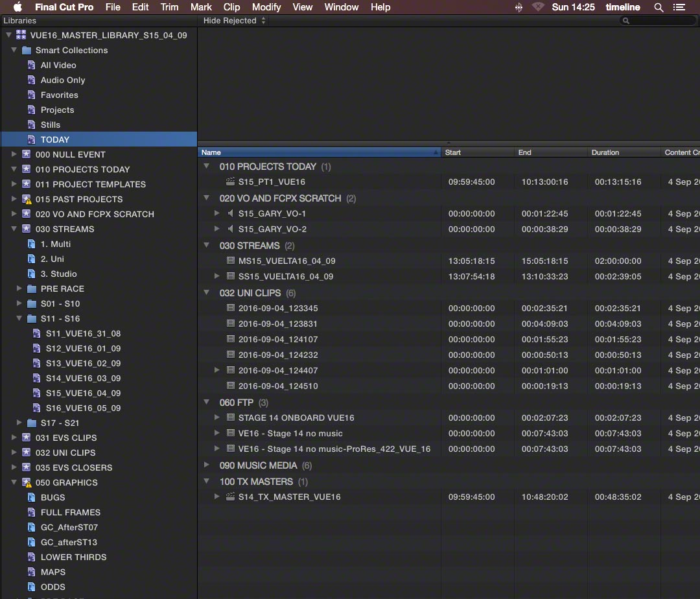This screenshot has width=700, height=599.
Task: Click the speaker icon of S15_GARY_VO-2
Action: (x=230, y=229)
